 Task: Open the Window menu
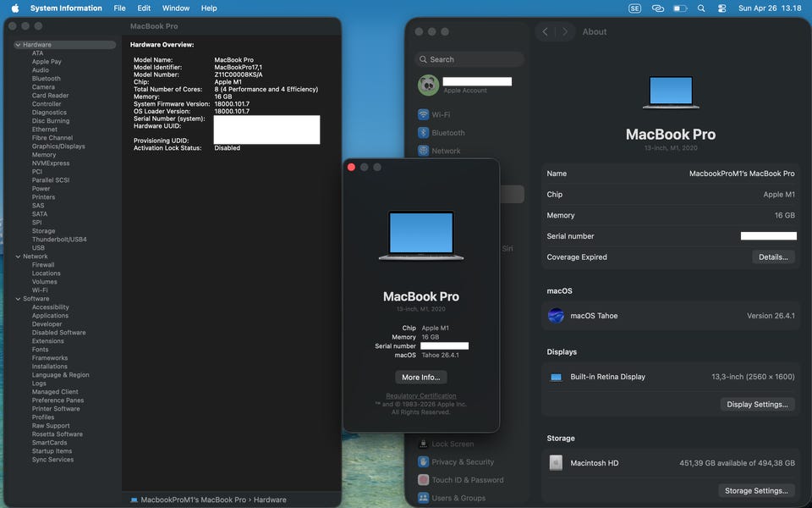pyautogui.click(x=176, y=8)
